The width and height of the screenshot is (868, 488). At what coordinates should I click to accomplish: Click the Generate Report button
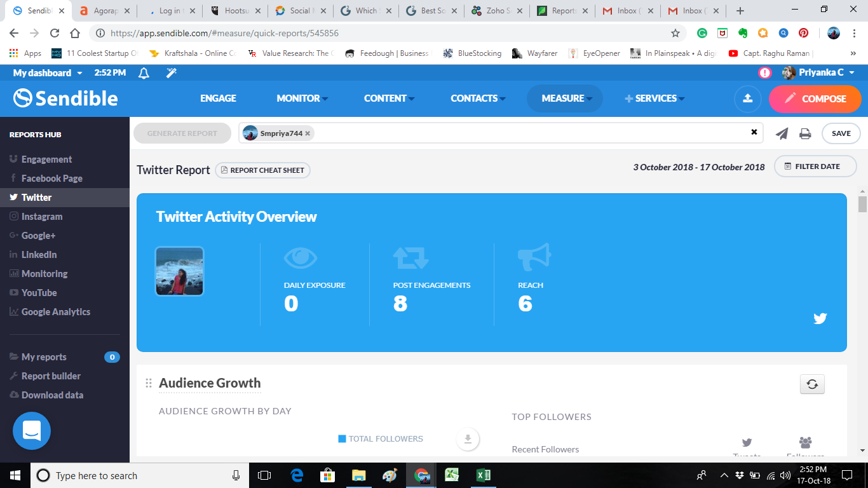click(182, 133)
